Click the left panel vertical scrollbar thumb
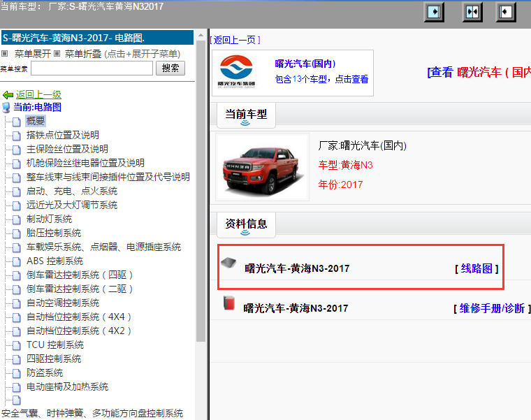The image size is (531, 420). click(x=201, y=191)
